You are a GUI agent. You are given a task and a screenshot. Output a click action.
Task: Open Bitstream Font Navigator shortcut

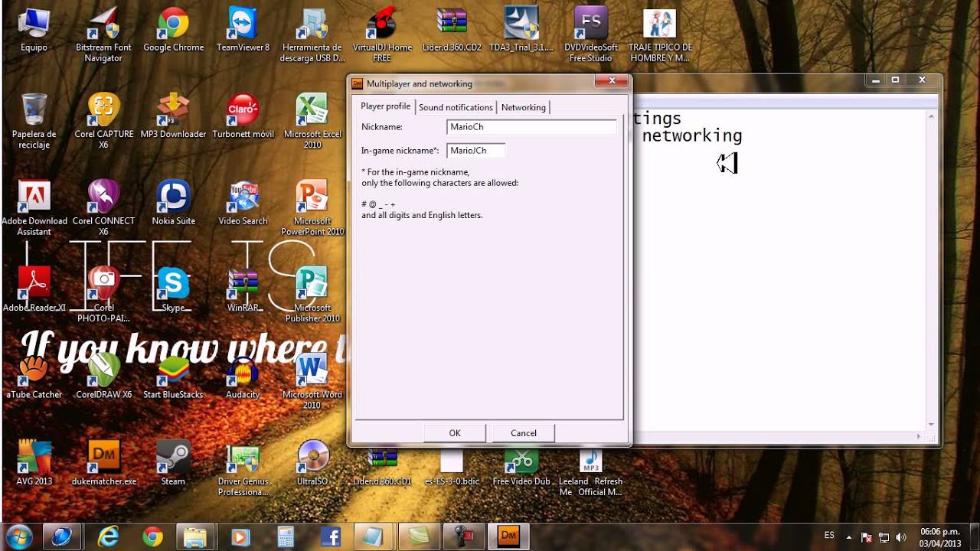[103, 34]
